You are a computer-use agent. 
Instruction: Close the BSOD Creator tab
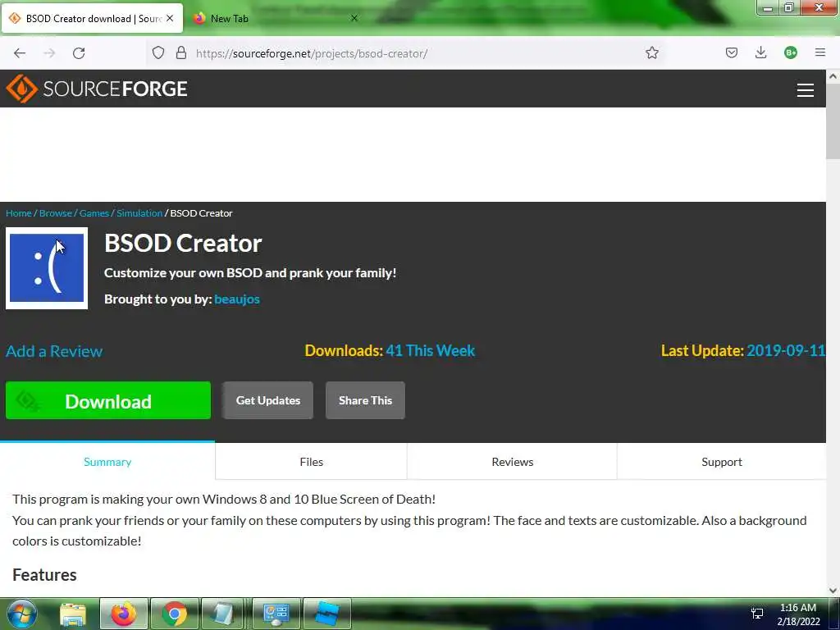pos(170,18)
